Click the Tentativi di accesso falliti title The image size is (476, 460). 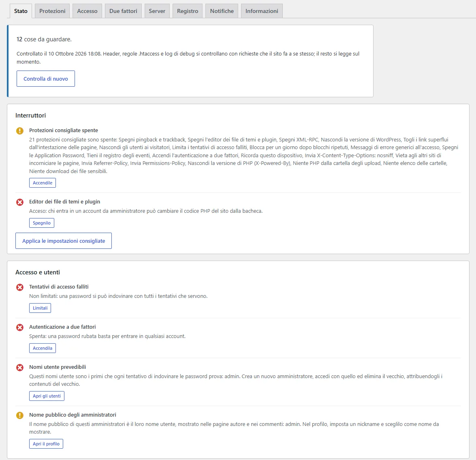click(x=59, y=287)
